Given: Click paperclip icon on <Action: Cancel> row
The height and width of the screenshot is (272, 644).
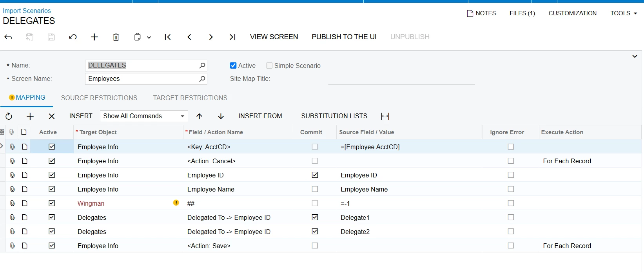Looking at the screenshot, I should click(13, 161).
